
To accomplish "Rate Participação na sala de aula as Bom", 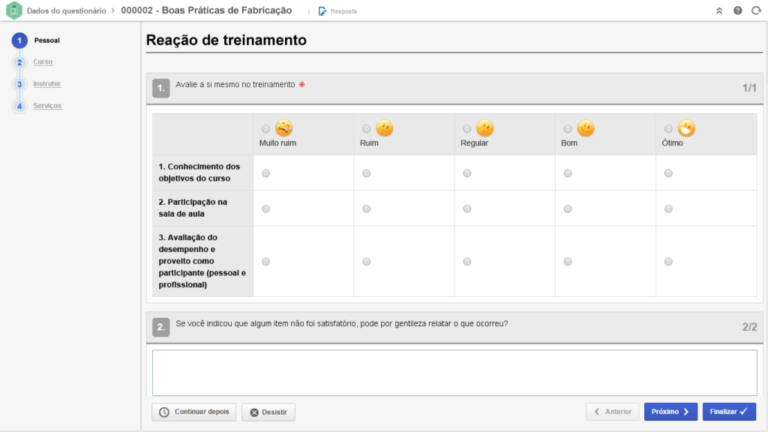I will (x=567, y=209).
